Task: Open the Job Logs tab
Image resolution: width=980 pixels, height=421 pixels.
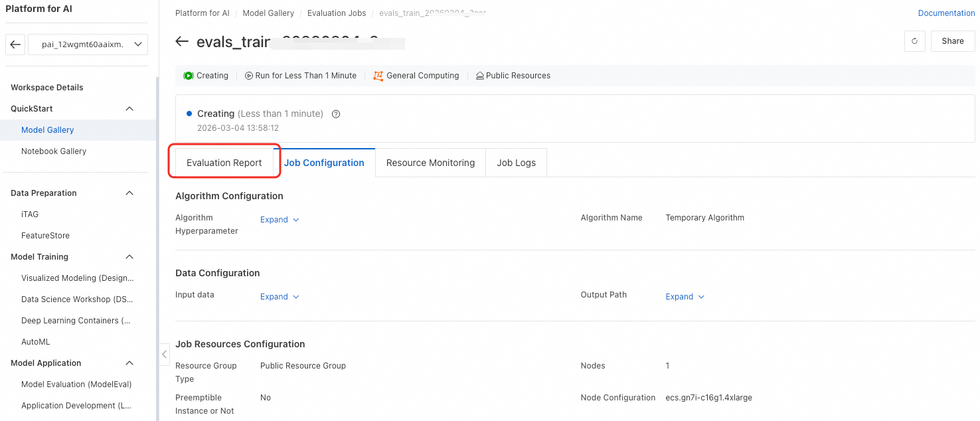Action: tap(516, 163)
